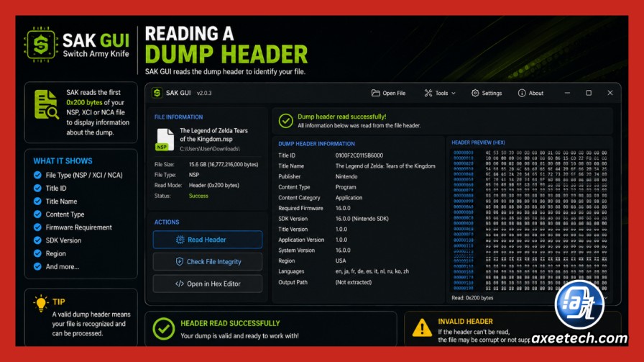The width and height of the screenshot is (644, 362).
Task: Click the NSP file icon
Action: [165, 140]
